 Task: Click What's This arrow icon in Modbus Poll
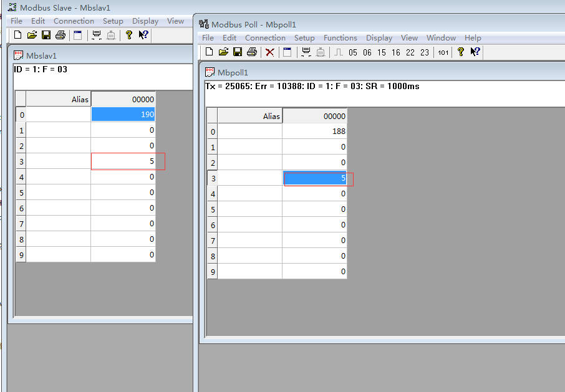pyautogui.click(x=475, y=52)
